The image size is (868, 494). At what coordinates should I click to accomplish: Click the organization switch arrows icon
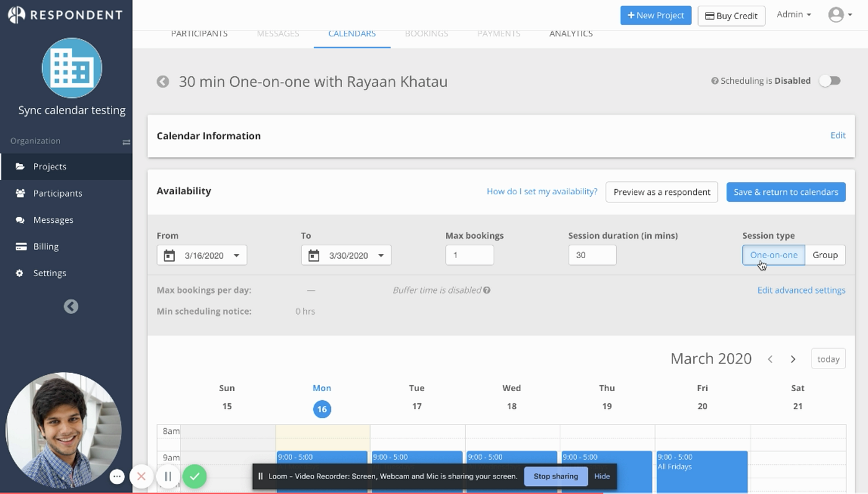coord(126,142)
